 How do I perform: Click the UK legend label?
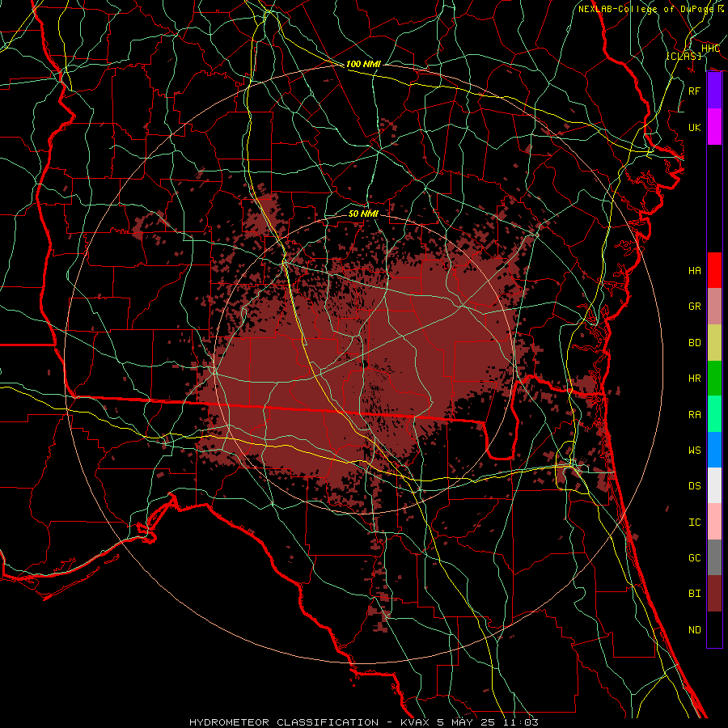coord(695,127)
